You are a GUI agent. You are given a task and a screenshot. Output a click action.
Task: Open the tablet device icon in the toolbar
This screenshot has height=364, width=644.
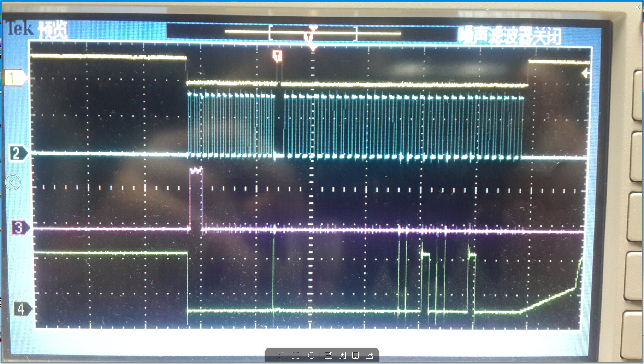(355, 355)
